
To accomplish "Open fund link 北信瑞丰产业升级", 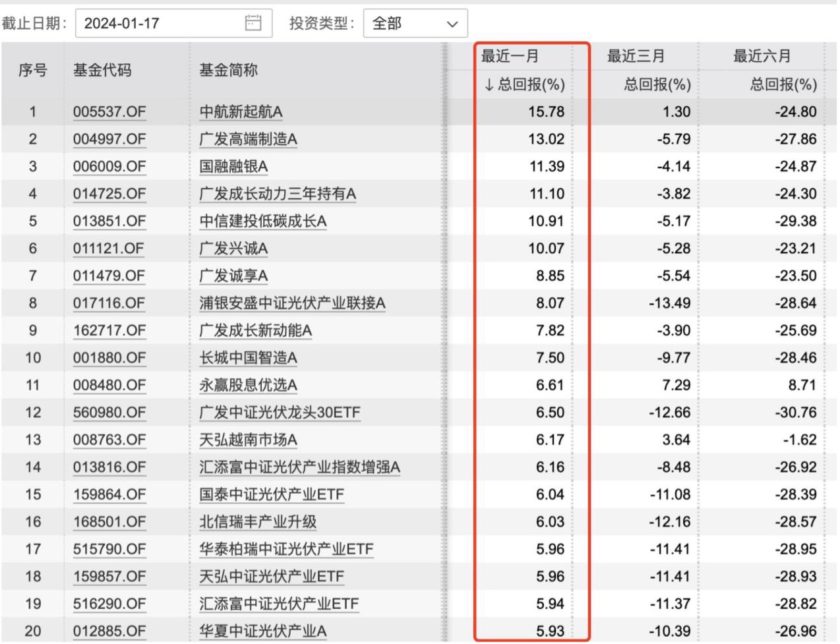I will (x=258, y=522).
